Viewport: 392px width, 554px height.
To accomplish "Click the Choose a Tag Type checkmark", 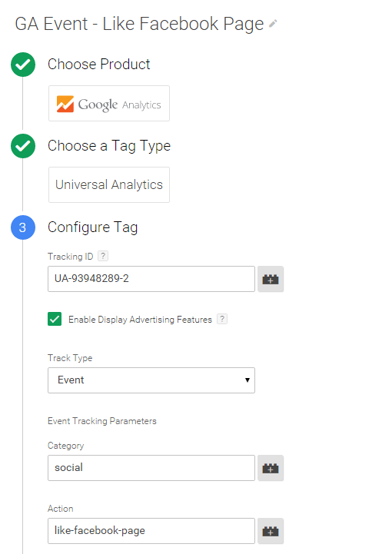I will click(23, 146).
